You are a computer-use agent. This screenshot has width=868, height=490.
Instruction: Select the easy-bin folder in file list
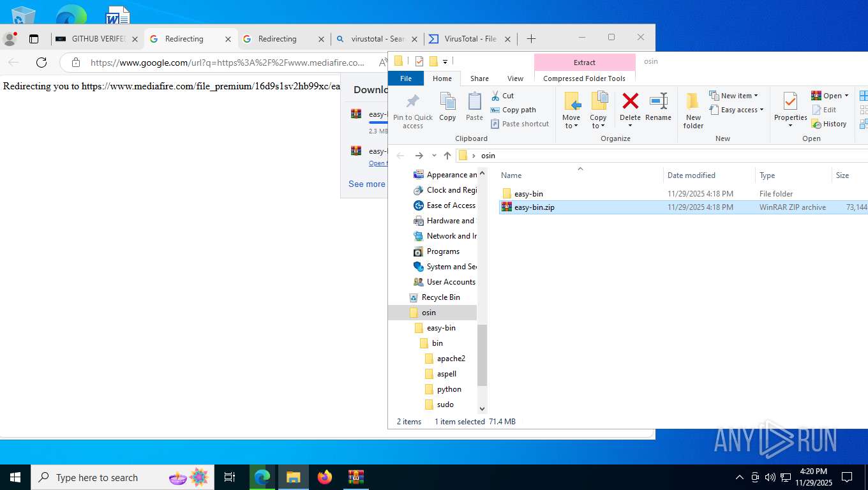528,193
